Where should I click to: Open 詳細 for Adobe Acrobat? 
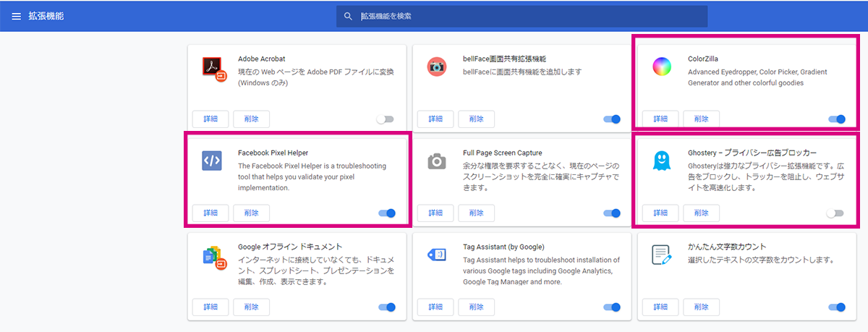point(210,119)
